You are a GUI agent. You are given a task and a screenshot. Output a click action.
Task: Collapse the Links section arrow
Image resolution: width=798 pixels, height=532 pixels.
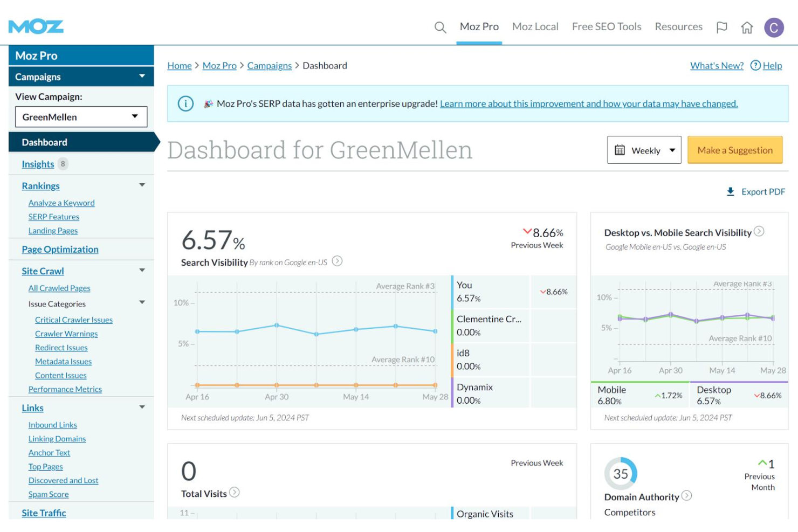[x=142, y=407]
